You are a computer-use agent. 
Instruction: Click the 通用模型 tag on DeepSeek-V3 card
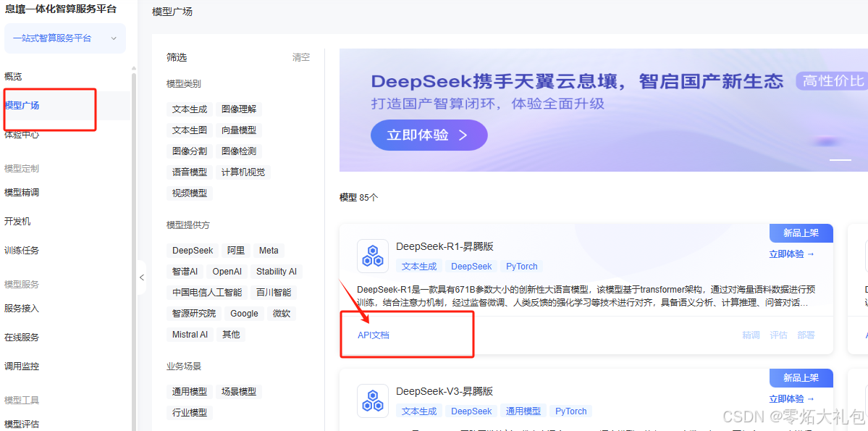[x=523, y=411]
